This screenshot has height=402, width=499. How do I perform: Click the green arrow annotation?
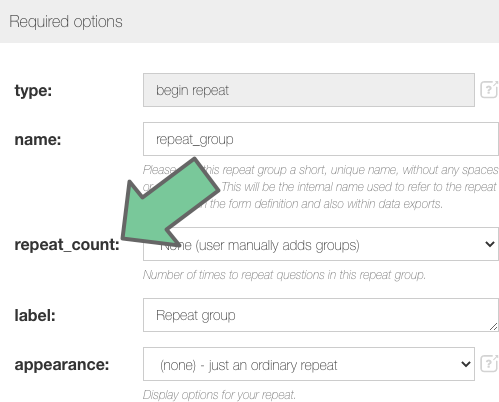click(170, 203)
